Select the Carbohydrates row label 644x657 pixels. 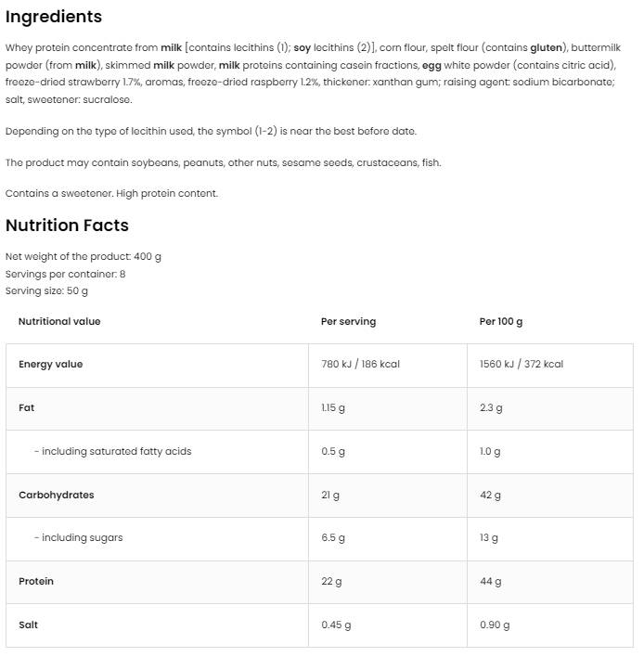point(56,496)
